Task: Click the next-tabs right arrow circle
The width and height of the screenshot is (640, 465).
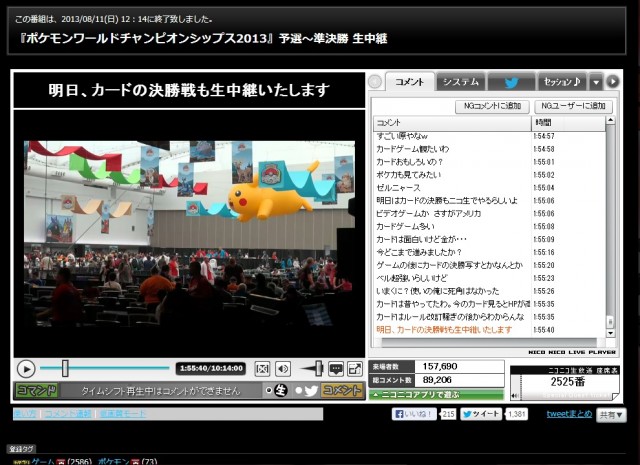Action: 613,82
